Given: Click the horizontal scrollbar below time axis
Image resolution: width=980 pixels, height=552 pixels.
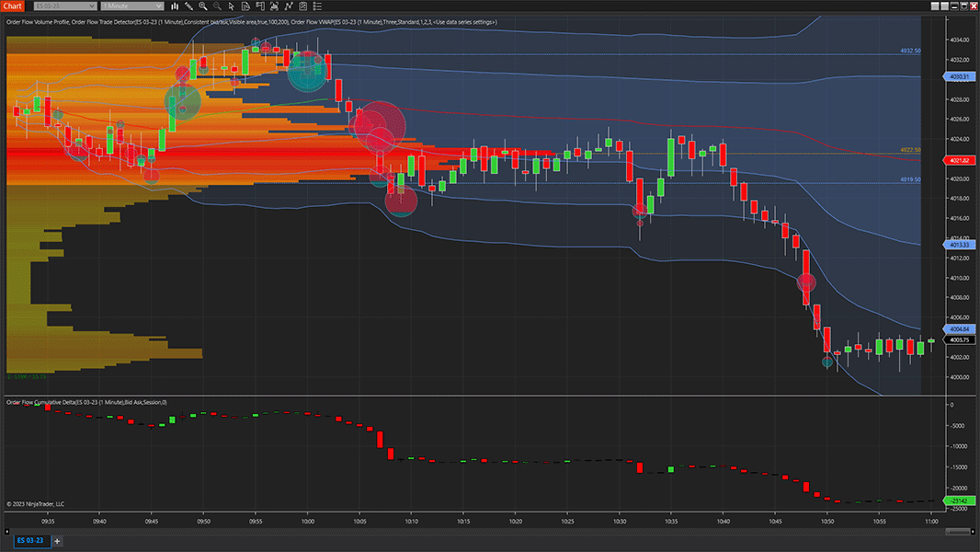Looking at the screenshot, I should click(x=487, y=531).
